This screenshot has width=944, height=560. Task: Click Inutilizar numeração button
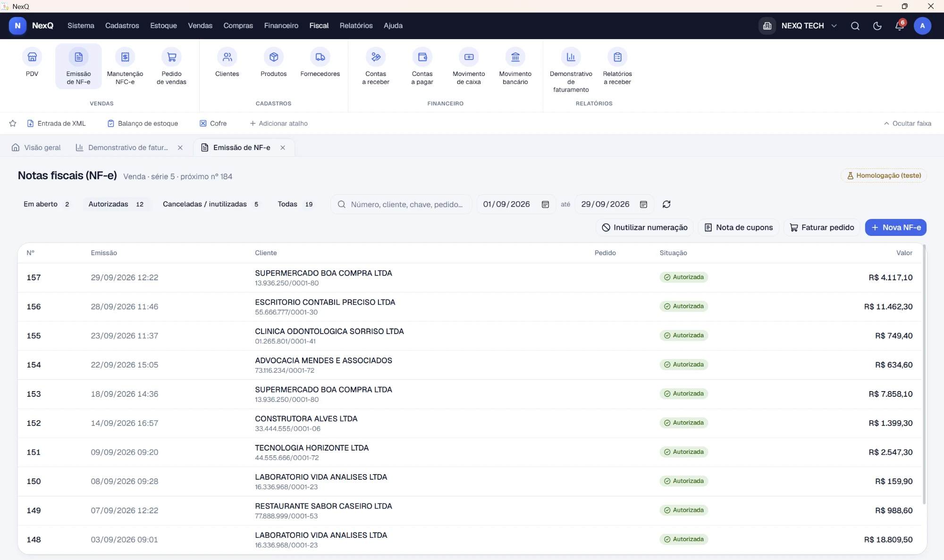click(x=644, y=227)
